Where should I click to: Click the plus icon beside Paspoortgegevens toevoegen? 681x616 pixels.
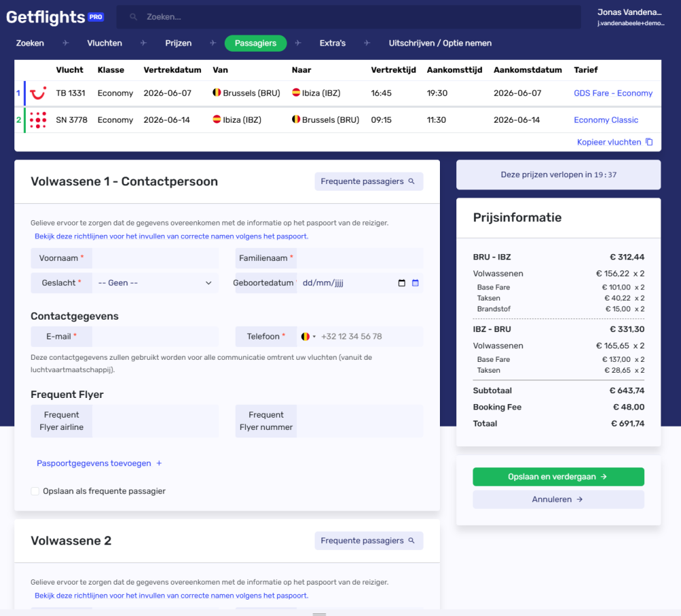[159, 463]
